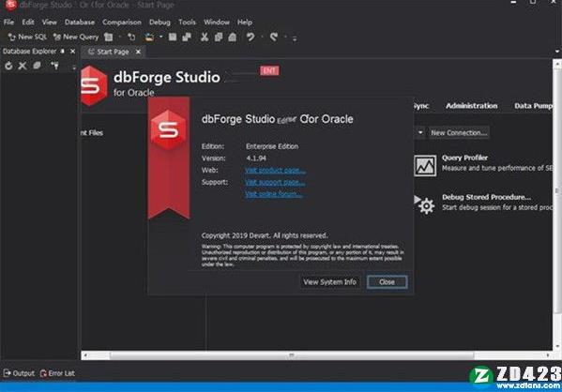Open the Help menu
562x392 pixels.
(245, 23)
